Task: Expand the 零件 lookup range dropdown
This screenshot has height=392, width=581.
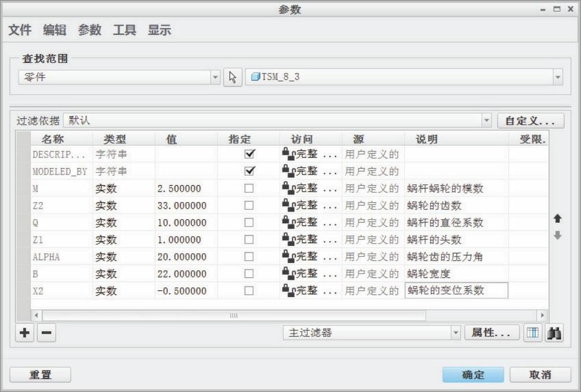Action: (x=216, y=77)
